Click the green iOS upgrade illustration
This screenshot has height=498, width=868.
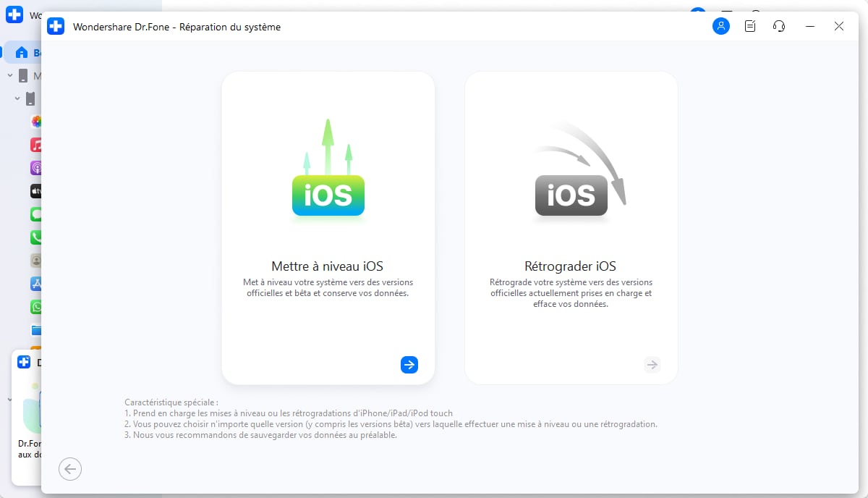[x=328, y=168]
